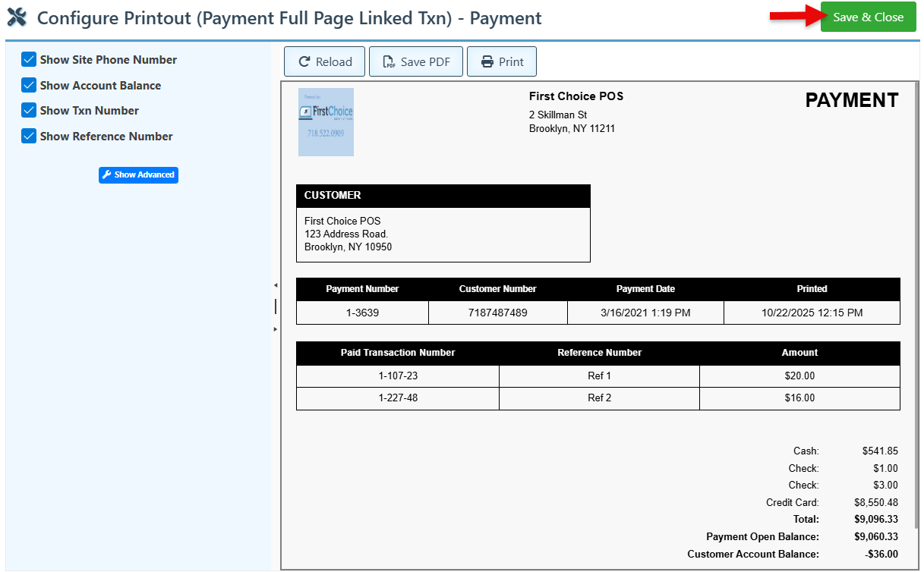Click the splitter handle between panels

(x=275, y=306)
